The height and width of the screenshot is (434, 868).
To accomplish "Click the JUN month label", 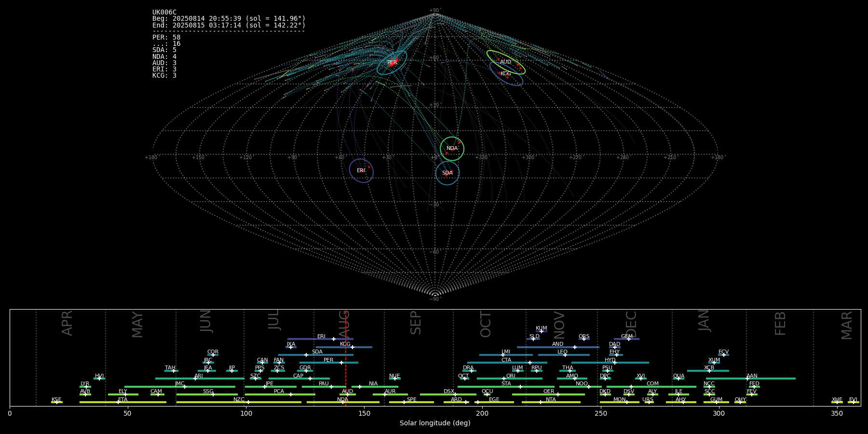I will pyautogui.click(x=206, y=321).
